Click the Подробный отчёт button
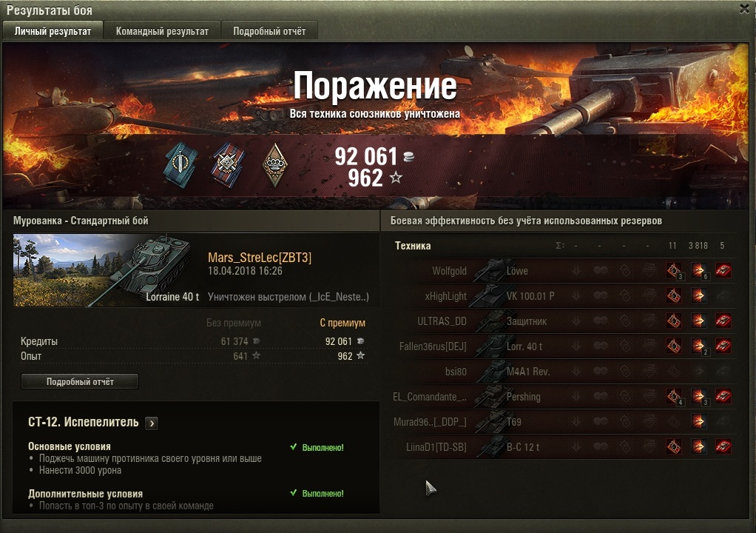This screenshot has width=756, height=533. 80,381
